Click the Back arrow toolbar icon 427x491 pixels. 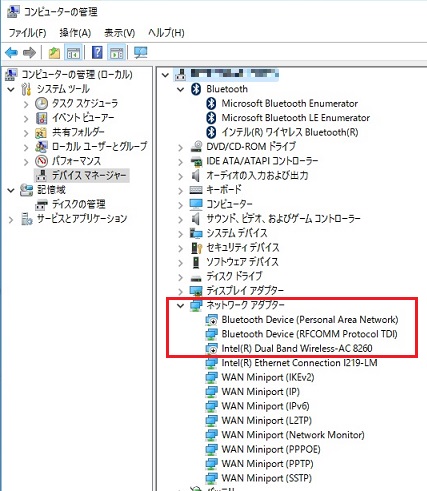pyautogui.click(x=11, y=53)
